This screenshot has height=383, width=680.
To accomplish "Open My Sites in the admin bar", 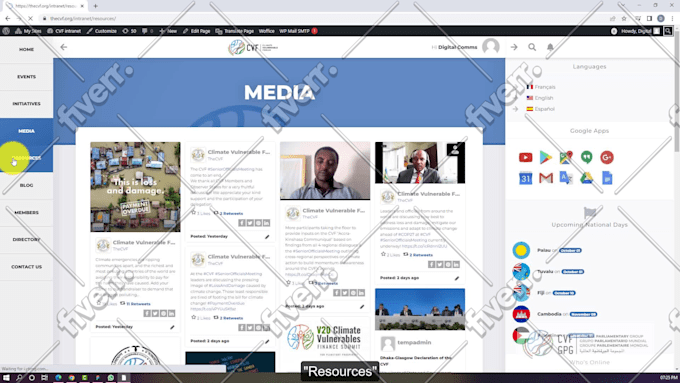I will (x=29, y=31).
